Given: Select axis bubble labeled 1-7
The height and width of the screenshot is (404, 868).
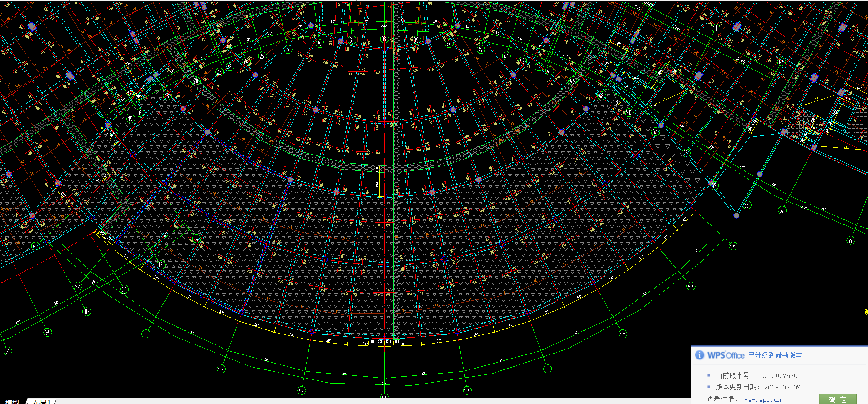Looking at the screenshot, I should (467, 390).
